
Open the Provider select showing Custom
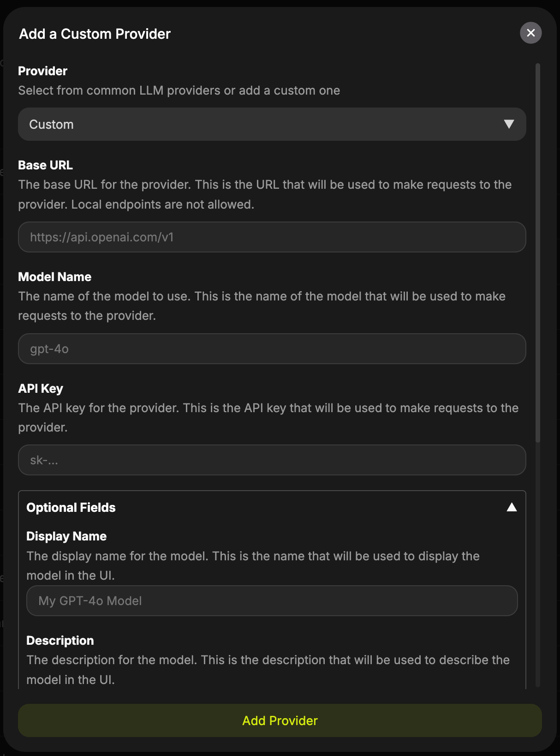pos(271,124)
